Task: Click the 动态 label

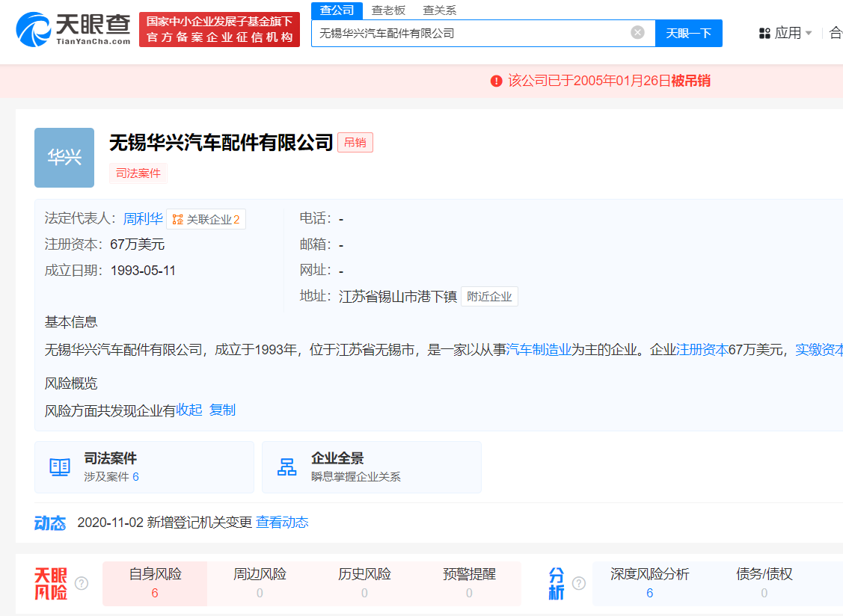Action: (50, 523)
